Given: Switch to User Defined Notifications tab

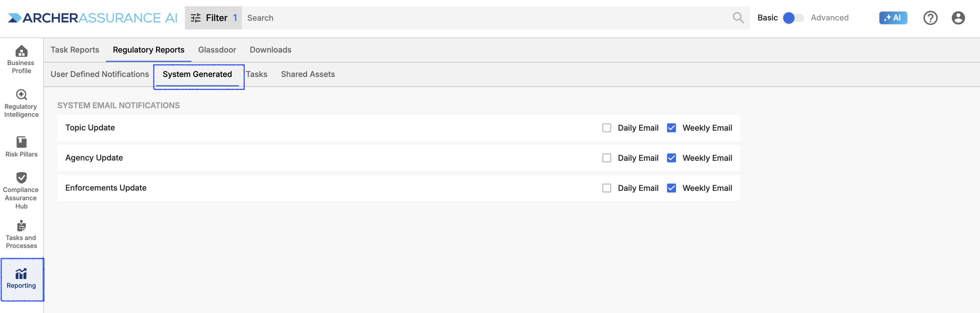Looking at the screenshot, I should (x=100, y=74).
